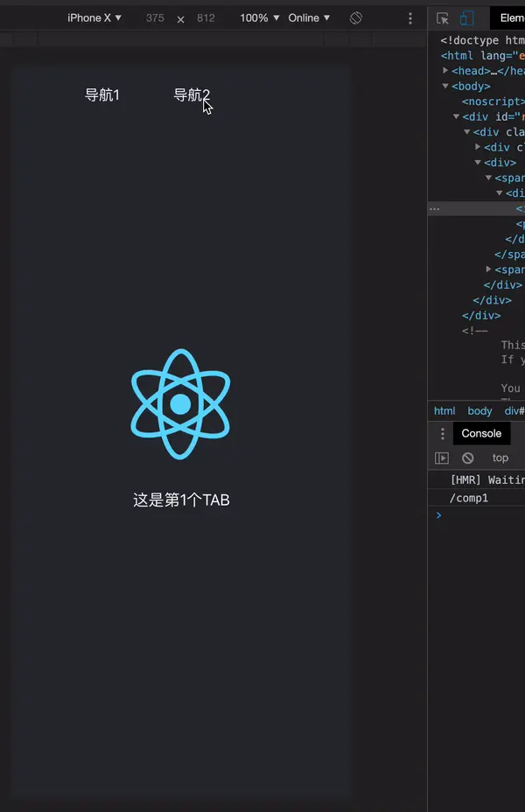The height and width of the screenshot is (812, 525).
Task: Click the [HMR] Waiting log line
Action: click(487, 480)
